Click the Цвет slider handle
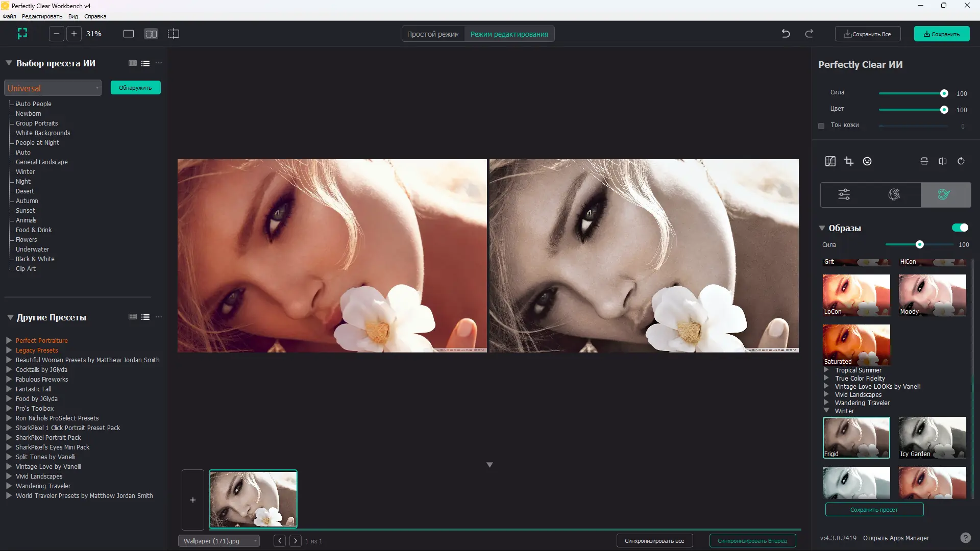This screenshot has width=980, height=551. pos(944,110)
